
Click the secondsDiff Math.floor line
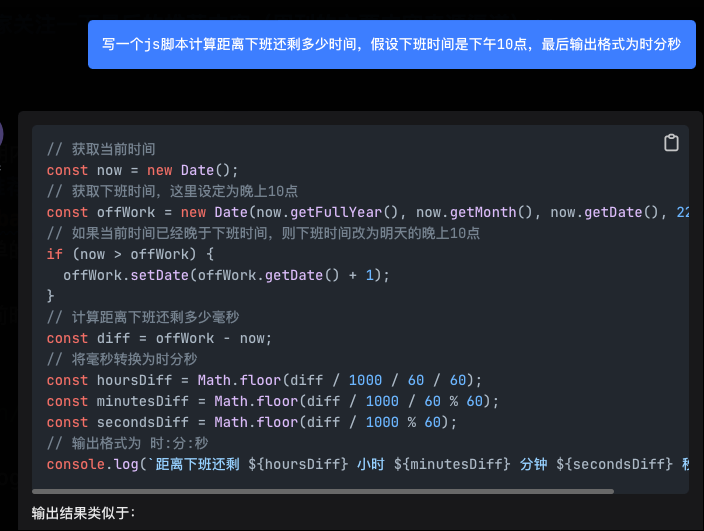252,422
